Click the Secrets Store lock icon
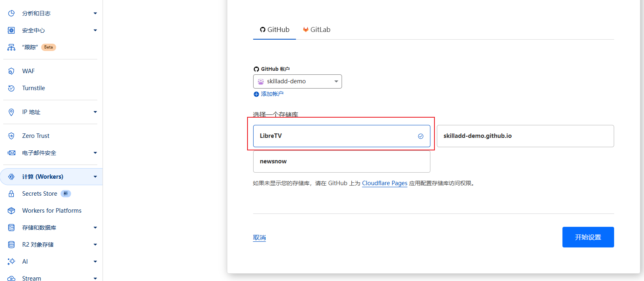Image resolution: width=644 pixels, height=281 pixels. coord(11,194)
